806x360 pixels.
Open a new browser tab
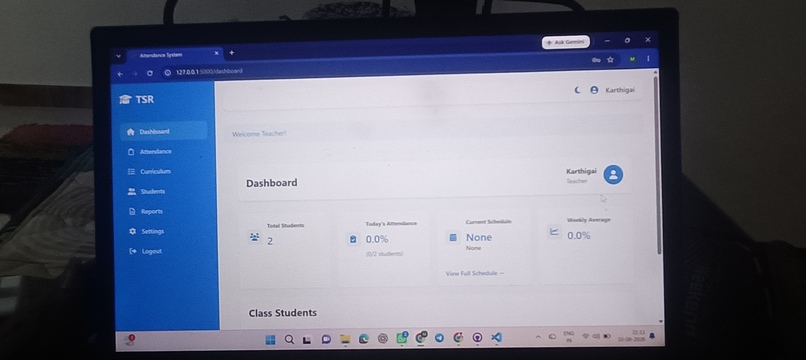tap(231, 52)
